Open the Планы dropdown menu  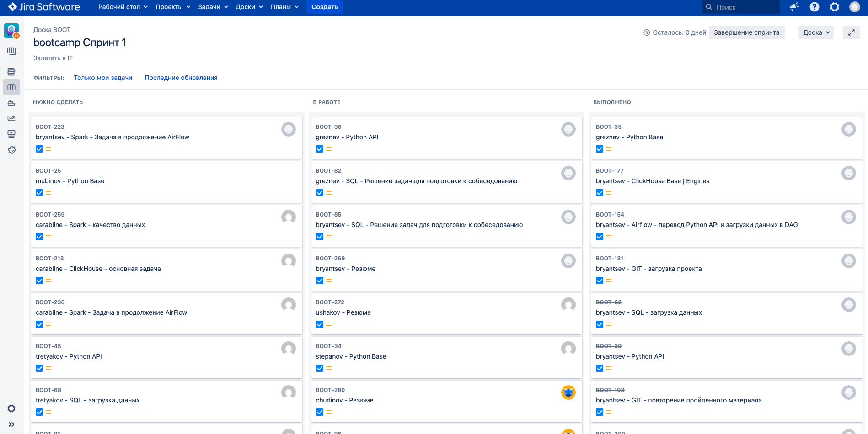click(x=284, y=7)
